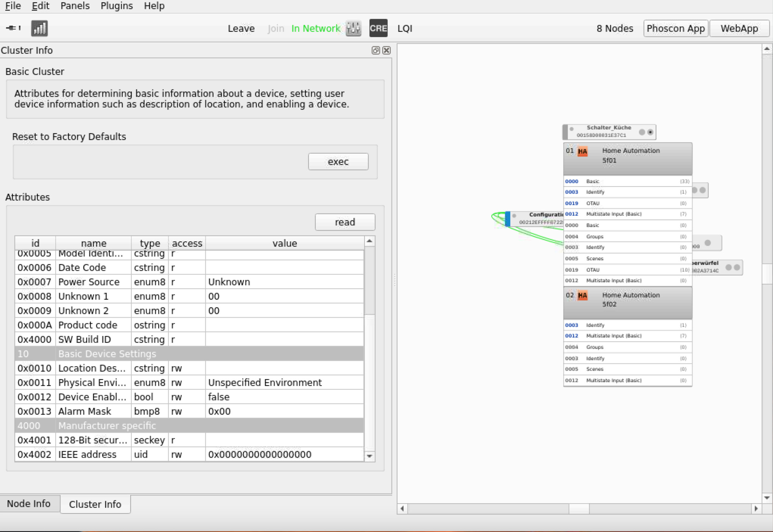Select the 0x000A Product code row
This screenshot has width=773, height=532.
(189, 325)
